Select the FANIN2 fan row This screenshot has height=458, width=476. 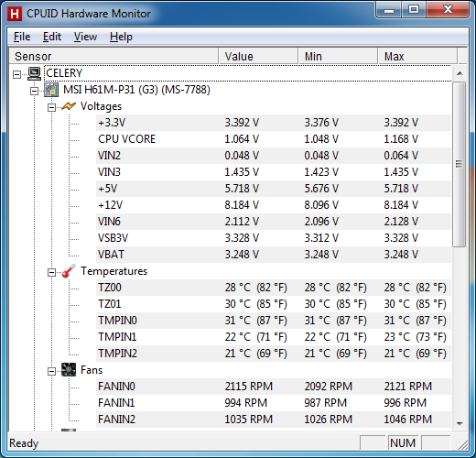(274, 420)
